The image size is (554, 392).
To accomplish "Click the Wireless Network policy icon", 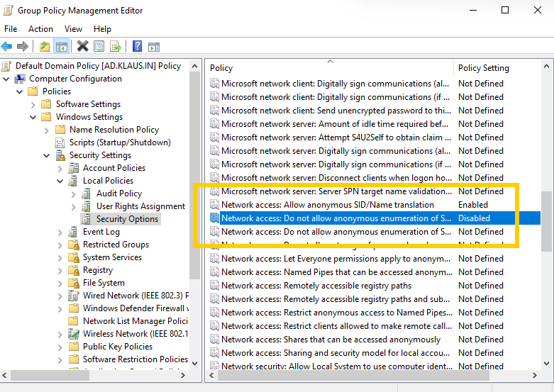I will click(x=74, y=334).
